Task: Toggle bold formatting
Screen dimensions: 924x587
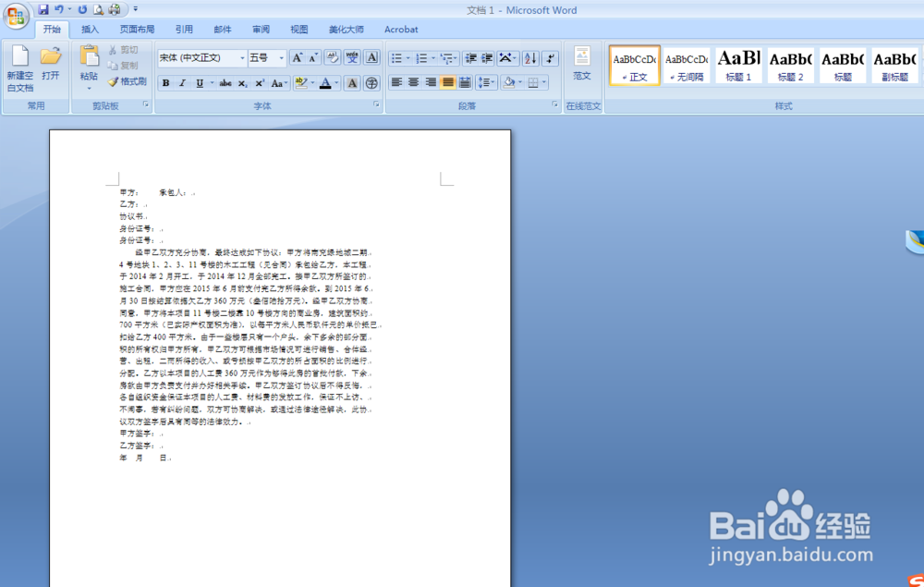Action: point(164,82)
